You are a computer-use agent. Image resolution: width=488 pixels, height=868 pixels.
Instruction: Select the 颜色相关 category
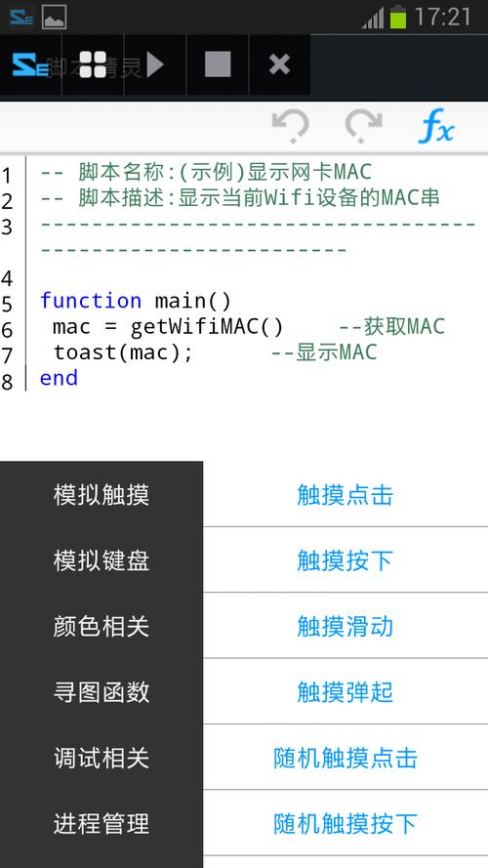[102, 626]
